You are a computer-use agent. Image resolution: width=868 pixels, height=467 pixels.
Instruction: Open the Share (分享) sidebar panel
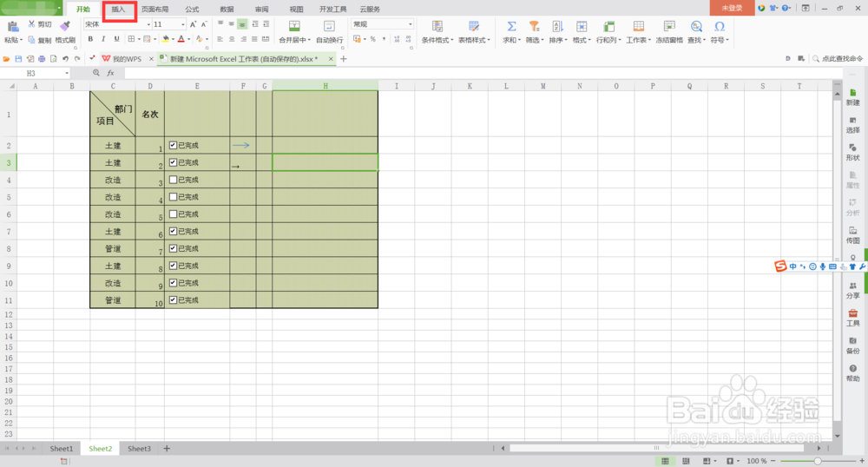(x=852, y=291)
